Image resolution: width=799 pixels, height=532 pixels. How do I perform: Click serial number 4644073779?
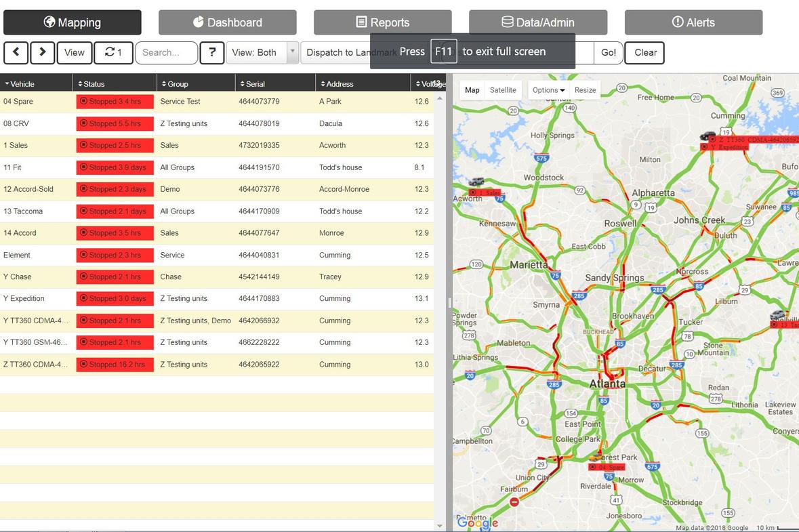tap(259, 102)
